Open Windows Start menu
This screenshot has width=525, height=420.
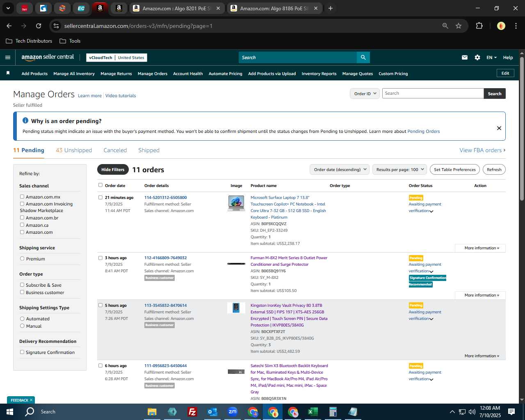tap(10, 412)
